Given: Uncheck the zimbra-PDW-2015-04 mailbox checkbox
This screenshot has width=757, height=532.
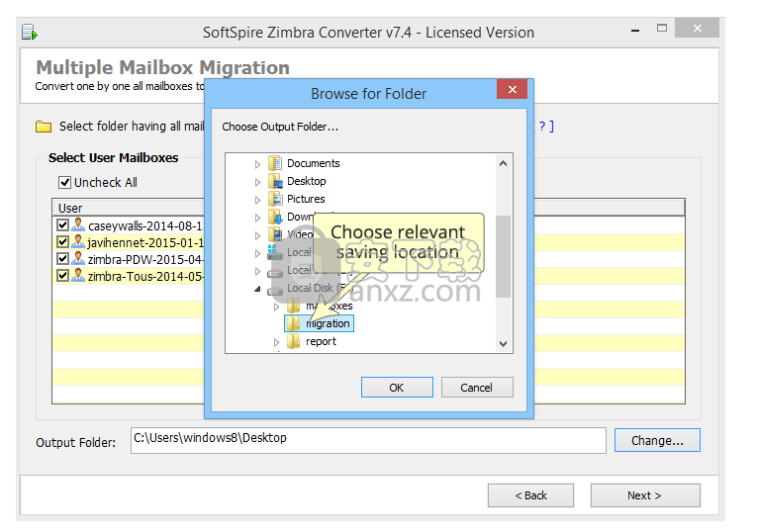Looking at the screenshot, I should [62, 258].
